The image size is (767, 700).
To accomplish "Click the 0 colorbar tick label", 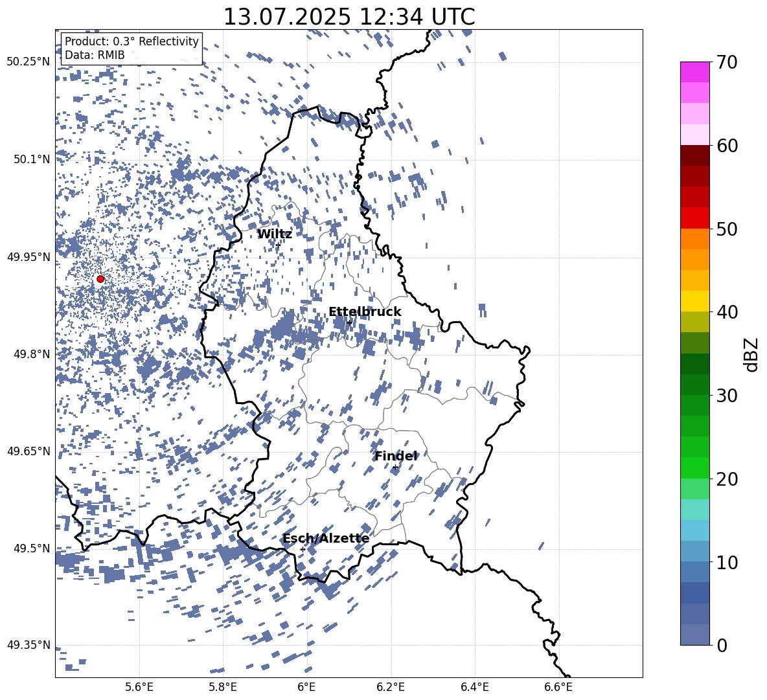I will [x=722, y=645].
